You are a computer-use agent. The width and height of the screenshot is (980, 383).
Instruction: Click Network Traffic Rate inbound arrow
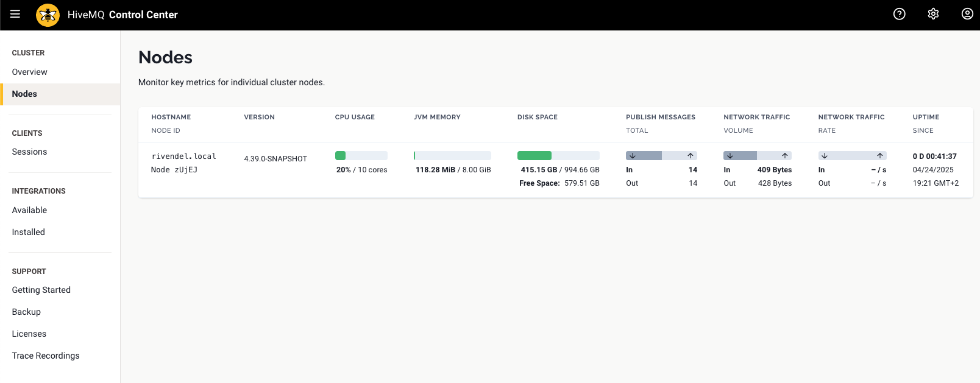point(825,156)
